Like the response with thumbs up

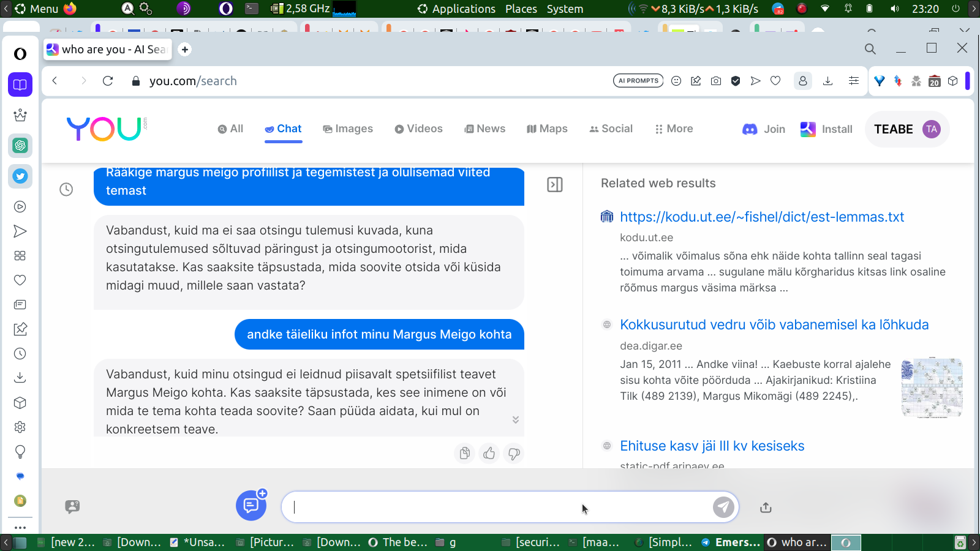point(489,453)
